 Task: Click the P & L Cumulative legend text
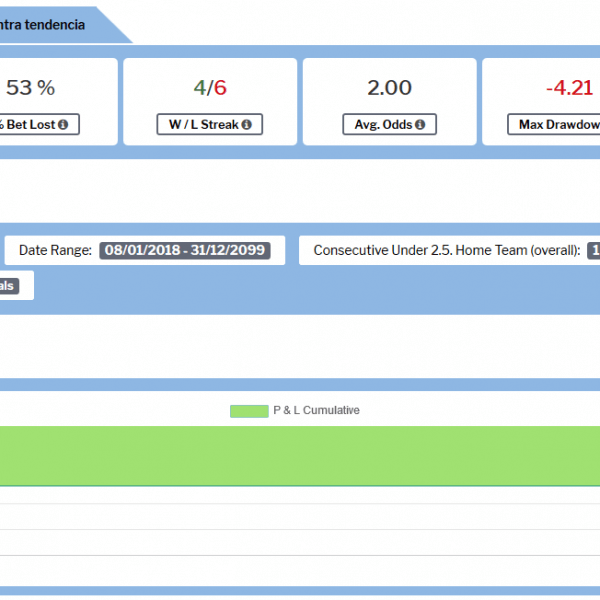point(316,411)
